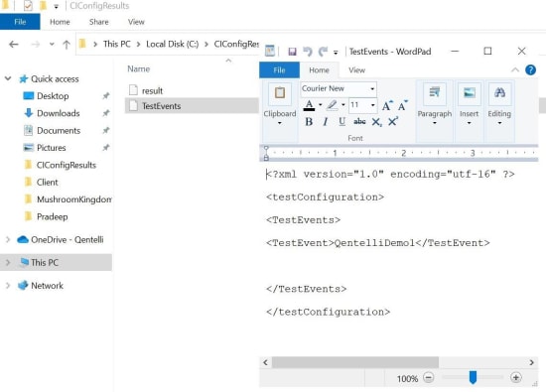
Task: Toggle Italic formatting in WordPad
Action: [x=326, y=122]
